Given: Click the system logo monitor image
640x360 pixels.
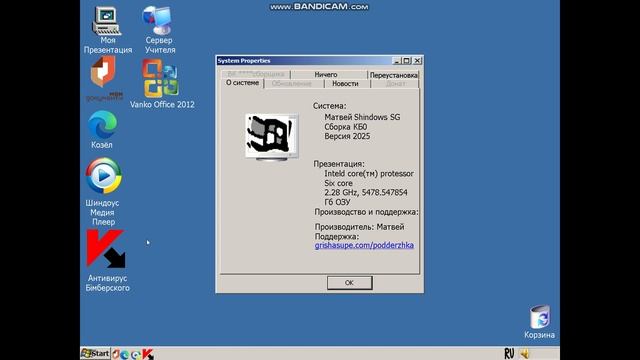Looking at the screenshot, I should (x=272, y=137).
